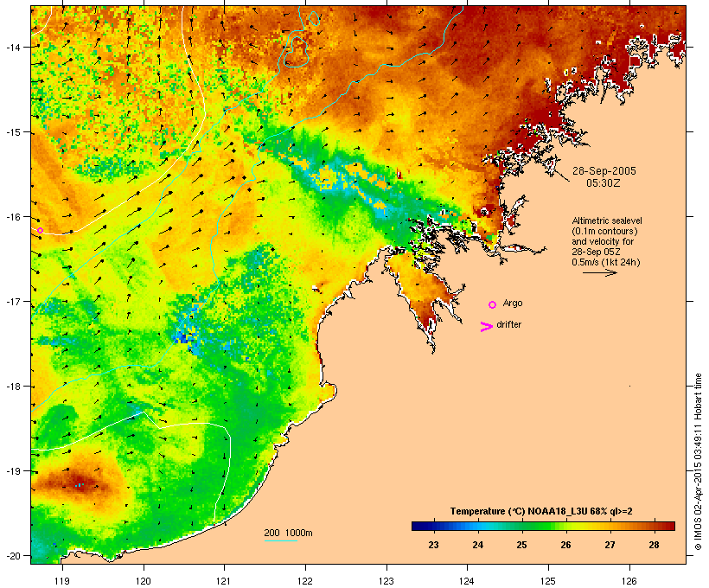This screenshot has width=709, height=588.
Task: Click the cyan 200 1000m depth contour sample line
Action: tap(281, 540)
